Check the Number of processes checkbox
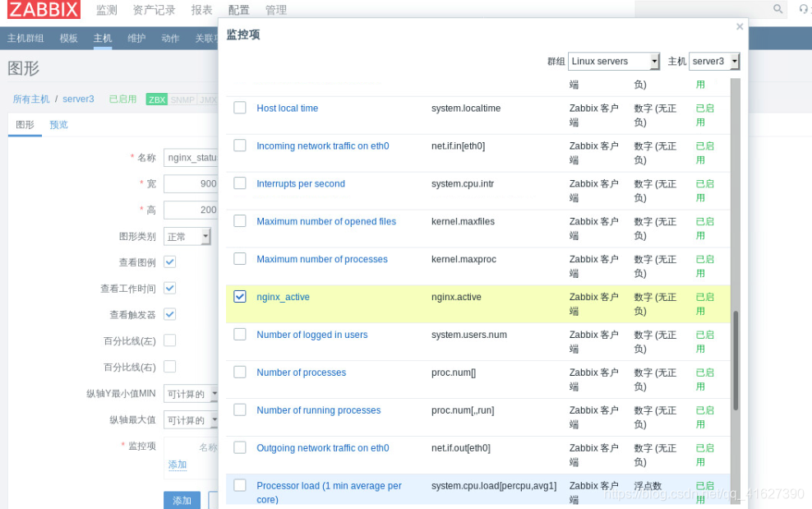Screen dimensions: 812x509 click(x=240, y=372)
